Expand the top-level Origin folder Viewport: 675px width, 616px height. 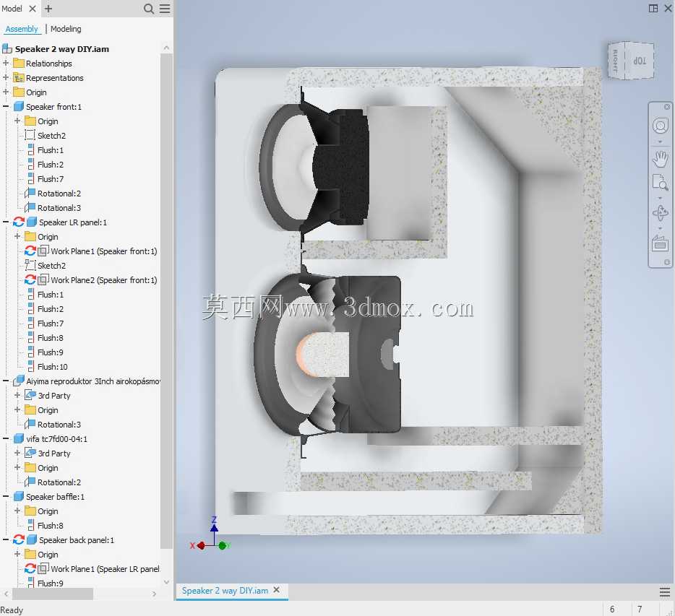[x=6, y=92]
